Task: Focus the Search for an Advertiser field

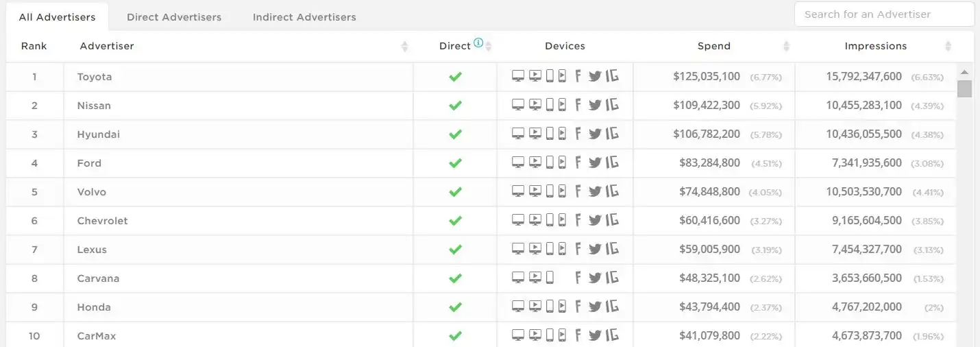Action: click(884, 14)
